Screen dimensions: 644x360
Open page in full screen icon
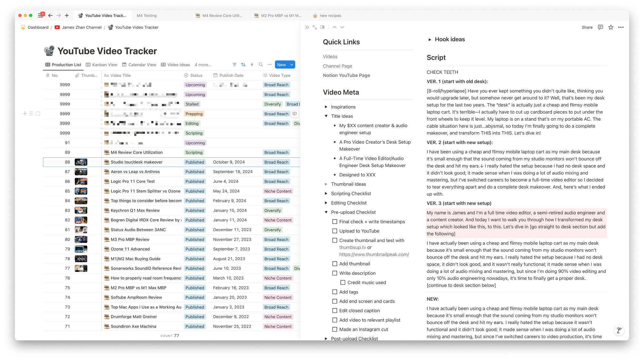[x=315, y=27]
